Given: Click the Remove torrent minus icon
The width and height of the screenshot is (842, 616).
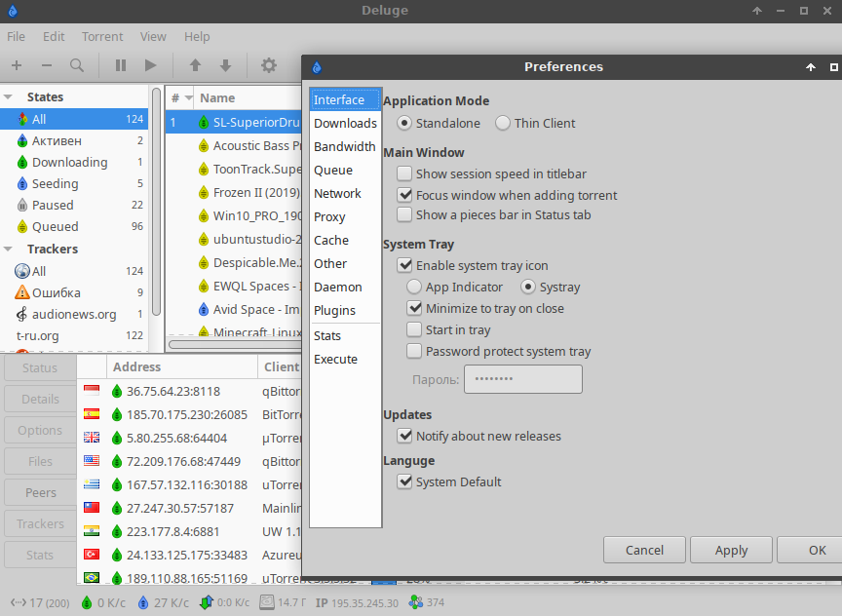Looking at the screenshot, I should click(47, 65).
